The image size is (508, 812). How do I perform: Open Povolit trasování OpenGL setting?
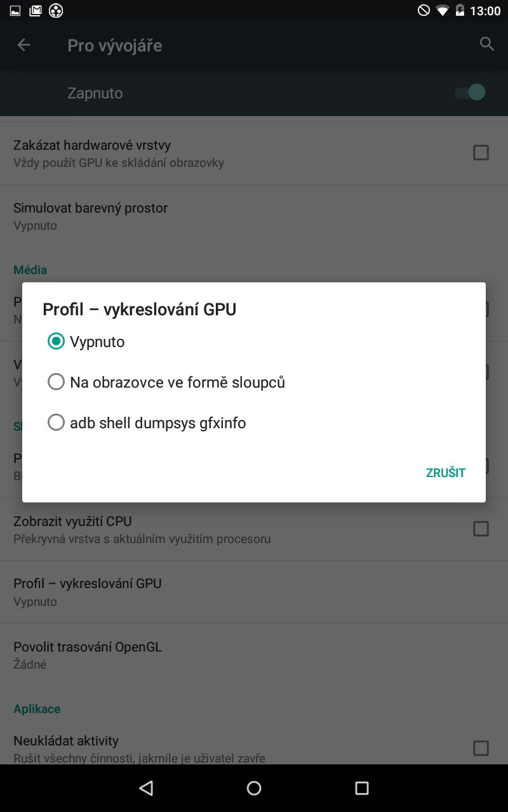pyautogui.click(x=254, y=655)
